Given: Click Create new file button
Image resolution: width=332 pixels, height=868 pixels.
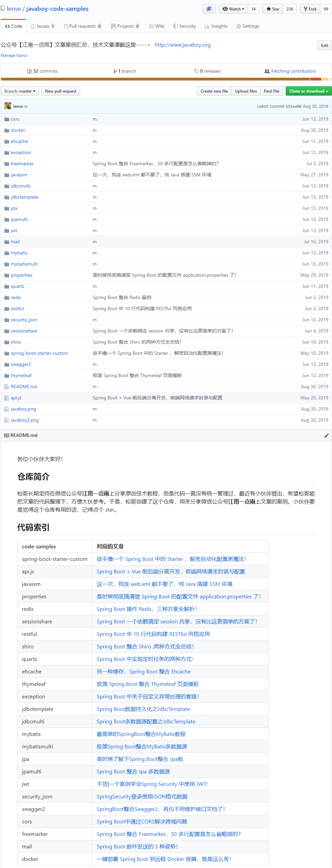Looking at the screenshot, I should pos(214,91).
